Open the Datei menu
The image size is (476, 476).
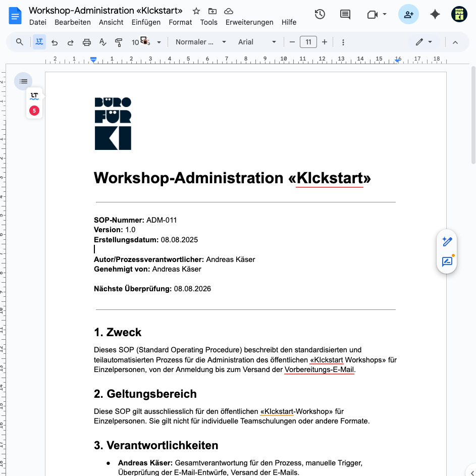click(38, 23)
